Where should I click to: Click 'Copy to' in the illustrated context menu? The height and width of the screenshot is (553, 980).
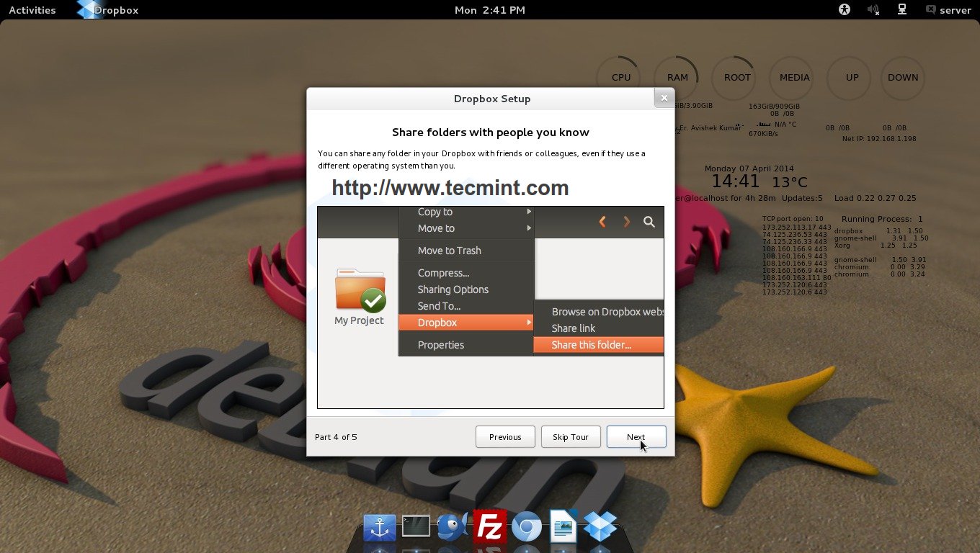point(435,212)
